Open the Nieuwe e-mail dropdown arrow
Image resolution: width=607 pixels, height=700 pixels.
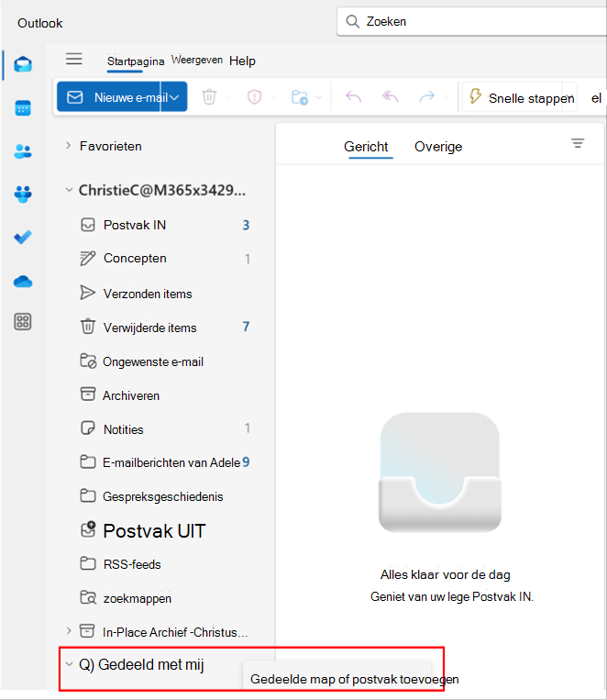point(174,97)
